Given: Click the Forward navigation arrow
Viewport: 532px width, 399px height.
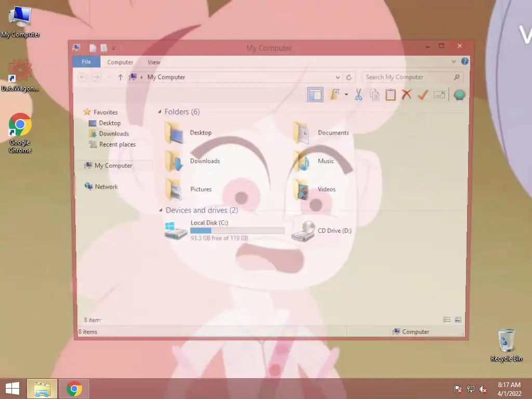Looking at the screenshot, I should [97, 77].
